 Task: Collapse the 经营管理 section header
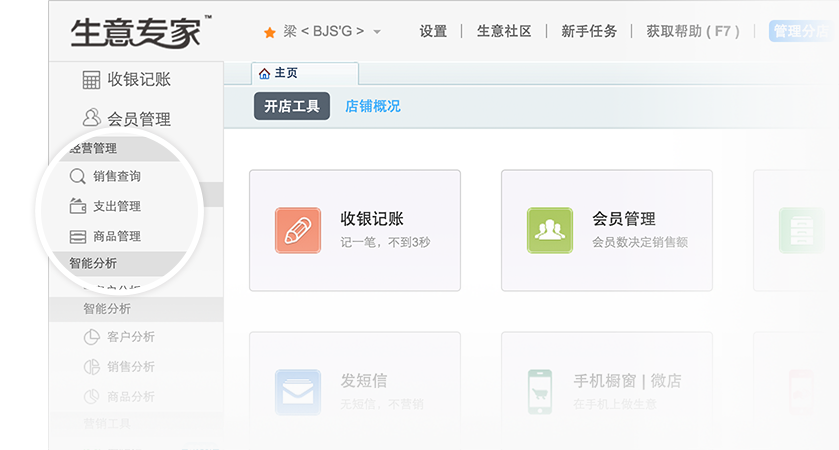[93, 148]
